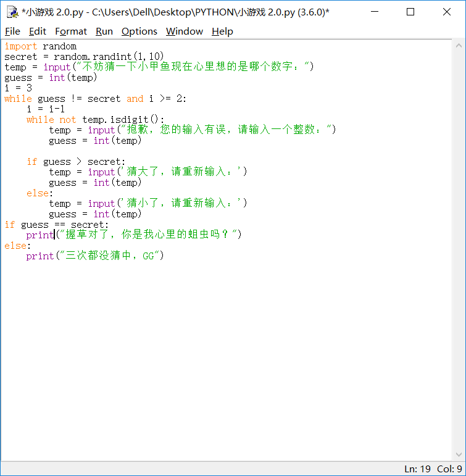Click the Ln: 19 status indicator
The height and width of the screenshot is (476, 466).
point(417,469)
